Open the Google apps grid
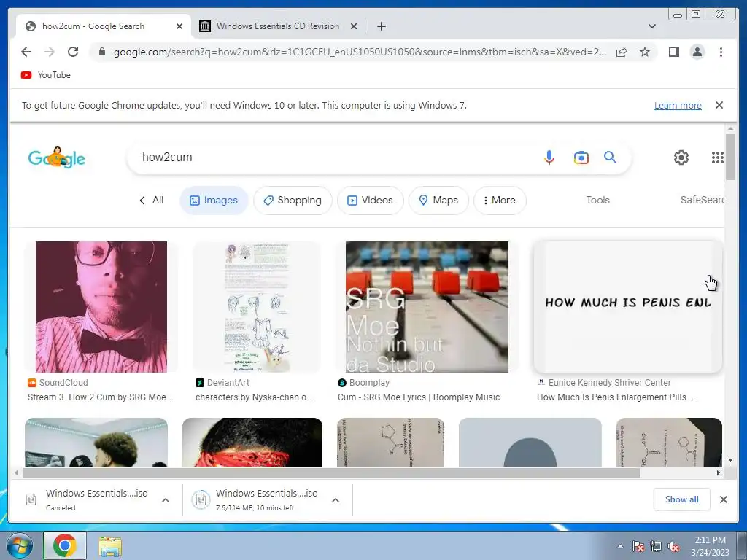Screen dimensions: 747x560 point(718,157)
